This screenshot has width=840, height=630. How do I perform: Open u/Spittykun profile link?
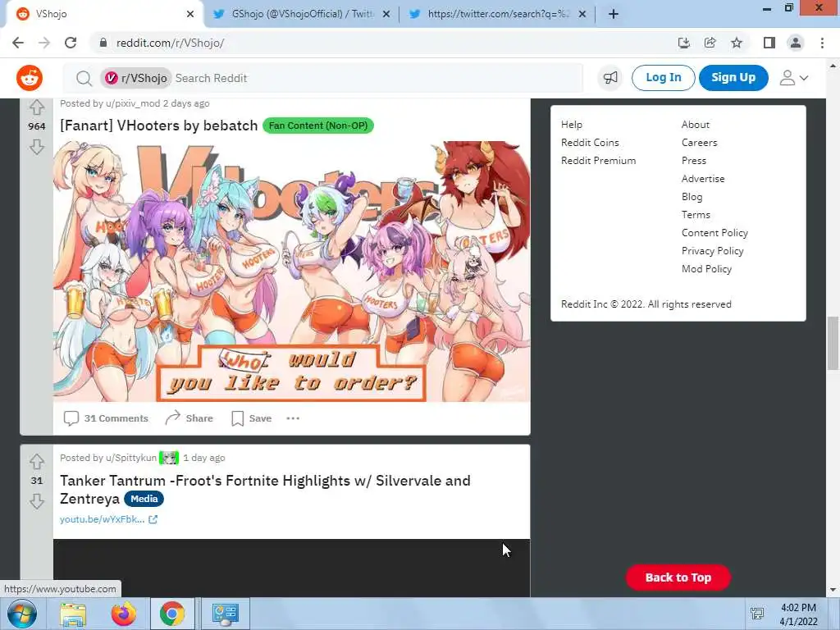pos(131,458)
